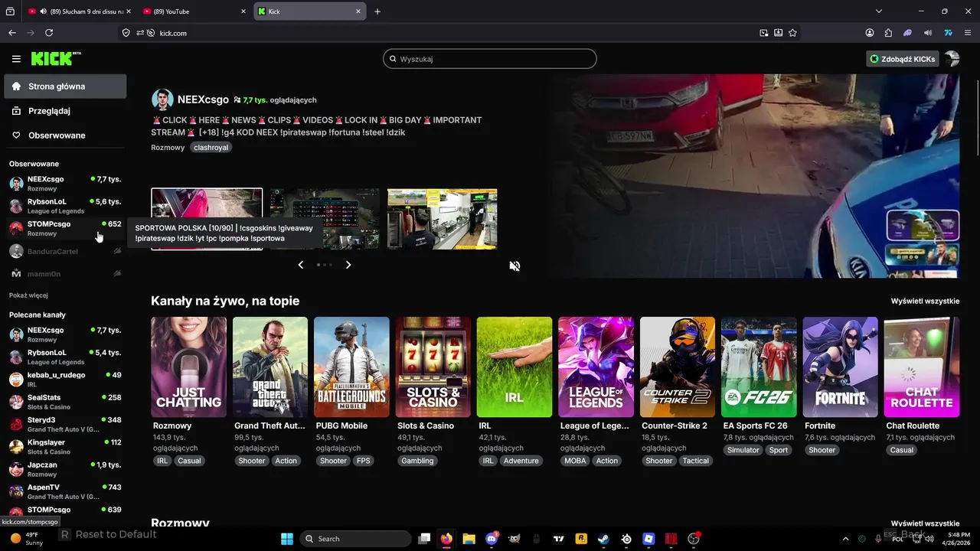
Task: Open Steryd3 recommended channel
Action: pyautogui.click(x=65, y=424)
